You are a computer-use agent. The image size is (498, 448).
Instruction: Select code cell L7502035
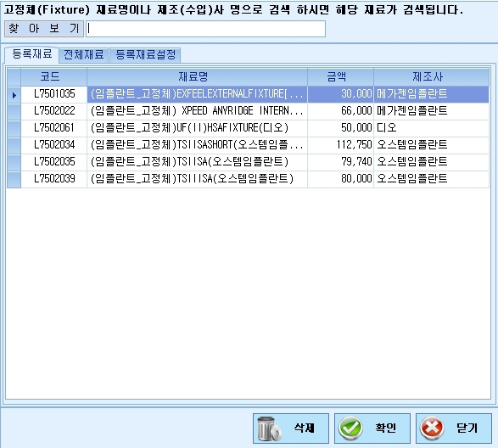click(54, 162)
